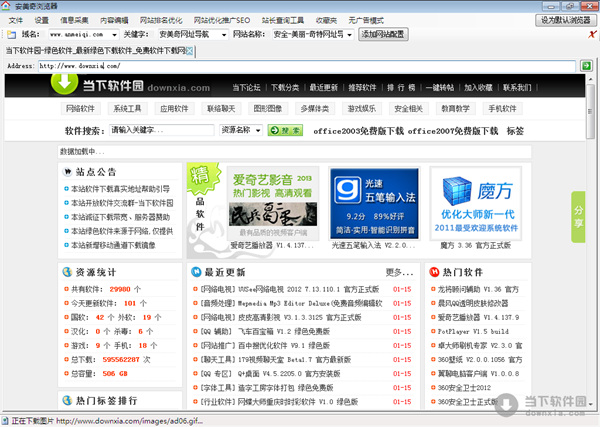
Task: Click the 最近更新 section icon
Action: pos(196,272)
